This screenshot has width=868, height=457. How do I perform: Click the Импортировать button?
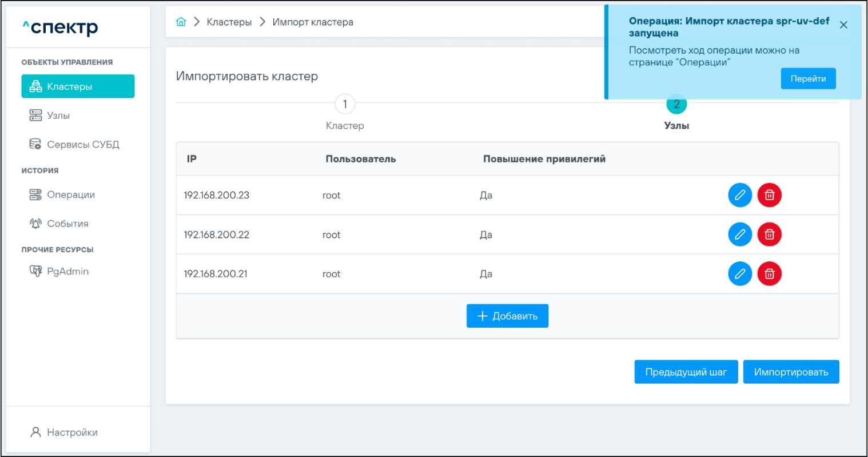[791, 372]
